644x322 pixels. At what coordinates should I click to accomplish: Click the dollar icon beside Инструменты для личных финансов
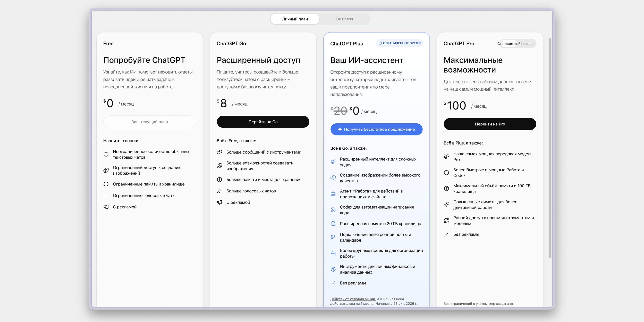point(333,269)
